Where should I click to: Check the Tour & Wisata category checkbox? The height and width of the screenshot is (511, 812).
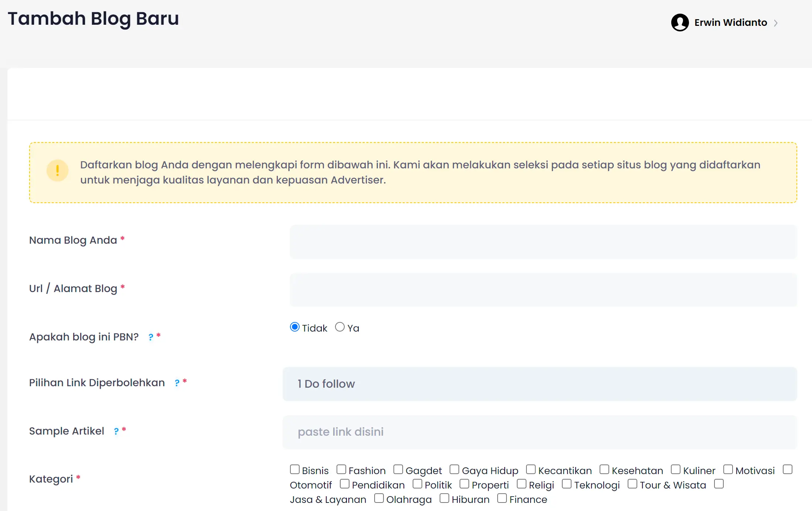coord(632,484)
